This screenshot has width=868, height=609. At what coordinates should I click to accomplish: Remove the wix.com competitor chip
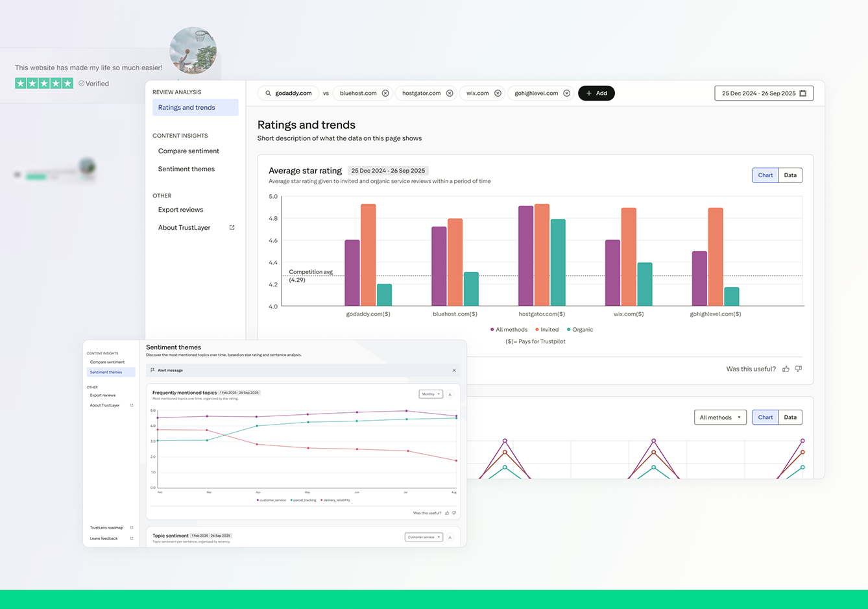click(x=498, y=93)
